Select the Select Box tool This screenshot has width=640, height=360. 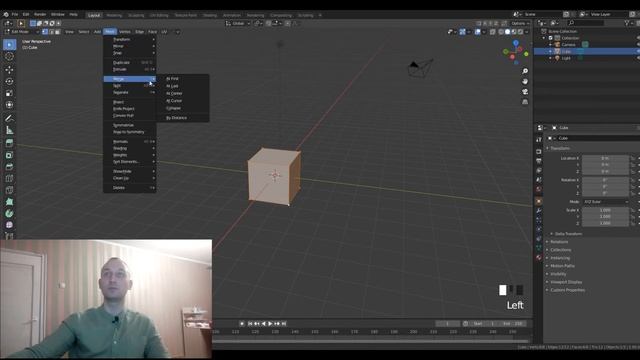(9, 44)
